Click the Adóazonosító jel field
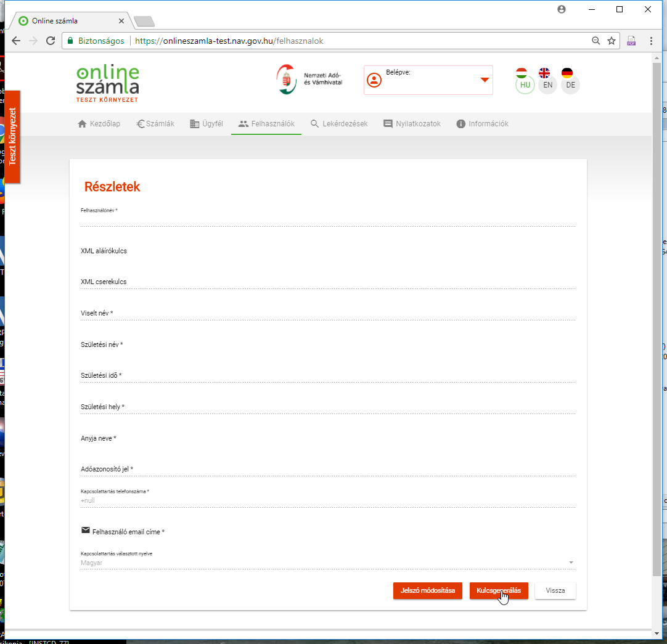This screenshot has width=667, height=644. (327, 469)
